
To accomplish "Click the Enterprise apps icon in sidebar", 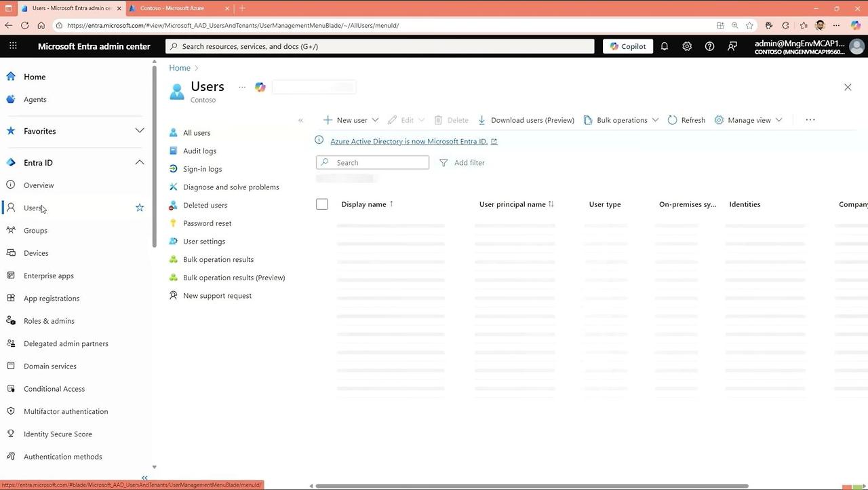I will [11, 276].
